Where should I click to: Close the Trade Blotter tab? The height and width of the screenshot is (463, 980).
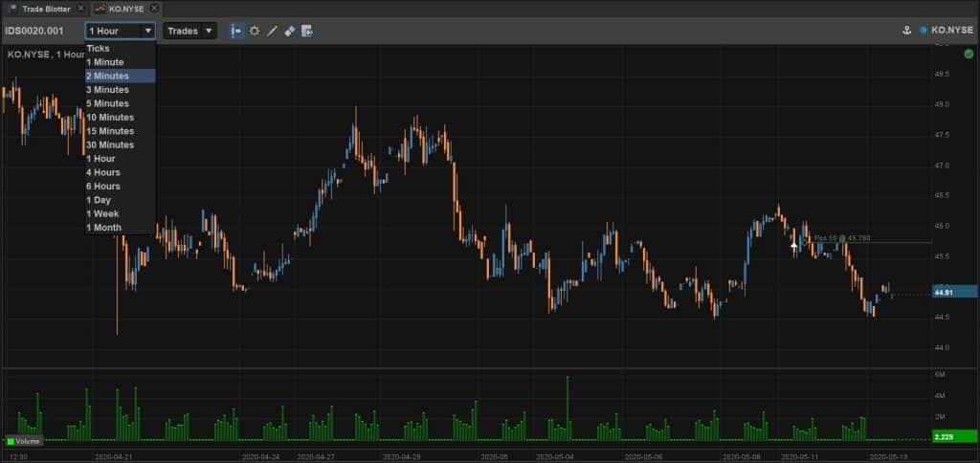point(80,9)
